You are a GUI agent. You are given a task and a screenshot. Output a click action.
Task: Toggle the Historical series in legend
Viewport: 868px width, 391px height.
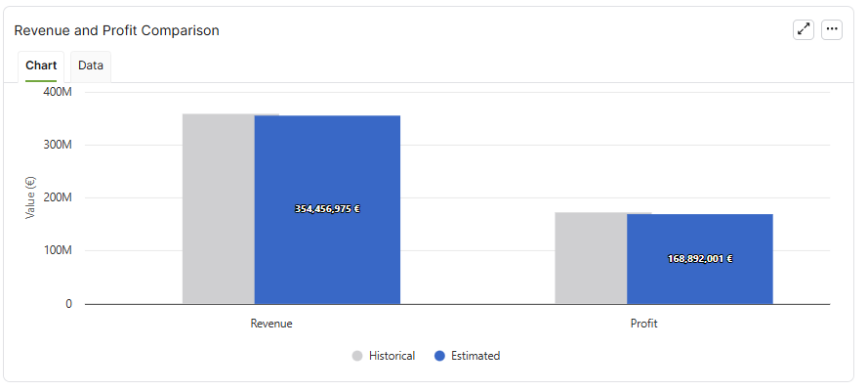(384, 356)
